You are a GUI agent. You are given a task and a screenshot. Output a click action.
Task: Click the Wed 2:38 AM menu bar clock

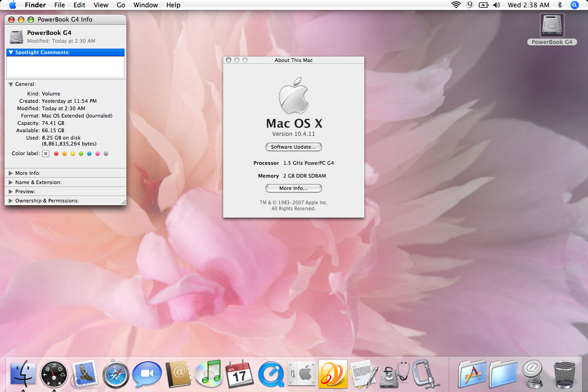pos(528,5)
